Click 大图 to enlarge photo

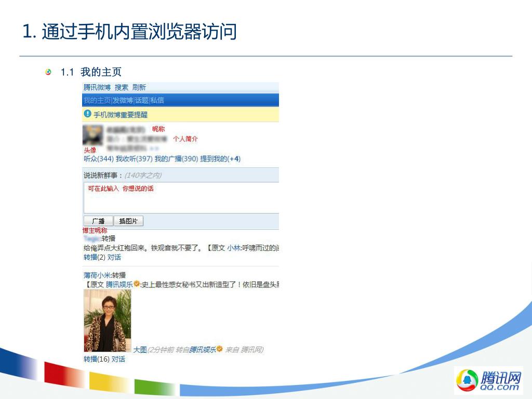[140, 350]
